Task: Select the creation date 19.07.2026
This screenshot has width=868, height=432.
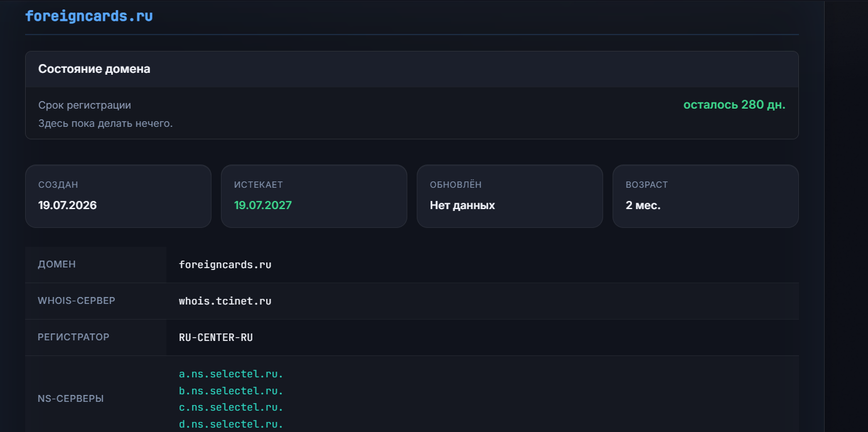Action: pyautogui.click(x=67, y=205)
